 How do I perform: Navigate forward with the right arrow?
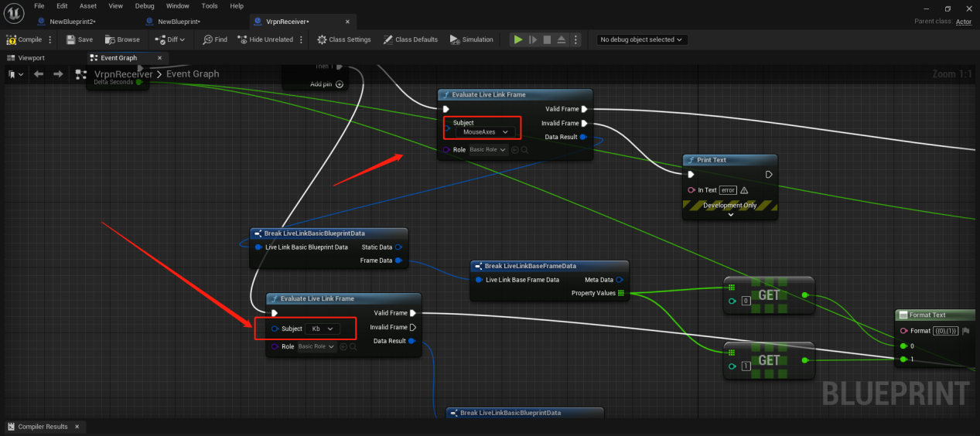(x=58, y=74)
